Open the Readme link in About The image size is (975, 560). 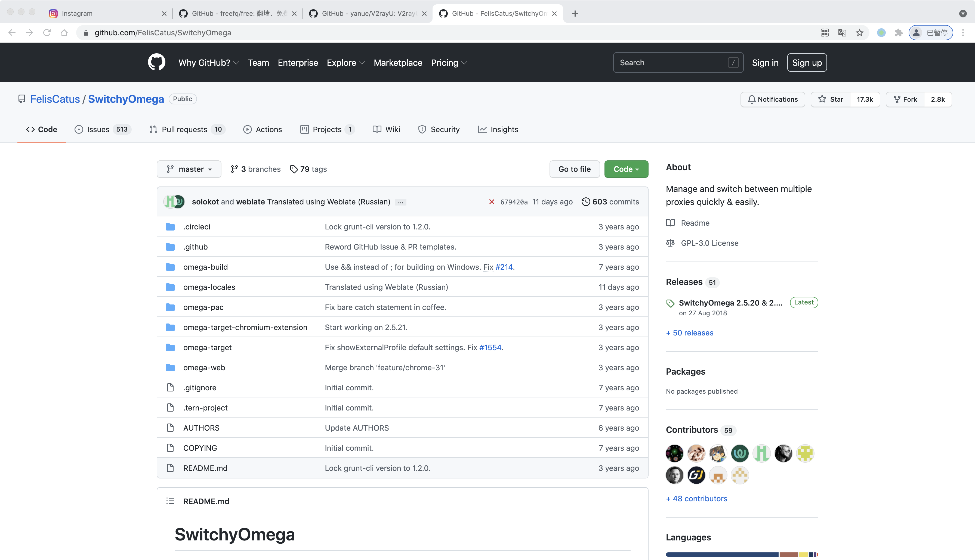point(687,223)
